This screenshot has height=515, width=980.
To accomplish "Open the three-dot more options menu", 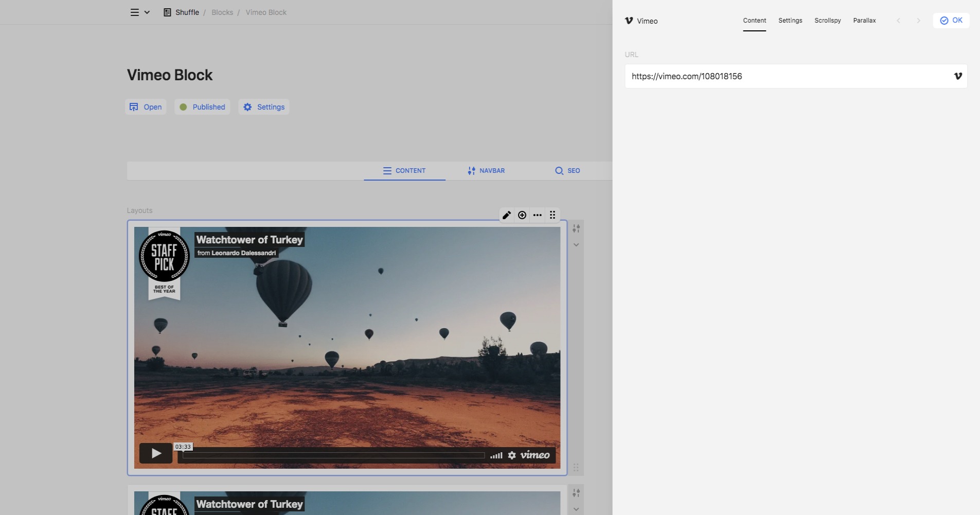I will (x=538, y=215).
